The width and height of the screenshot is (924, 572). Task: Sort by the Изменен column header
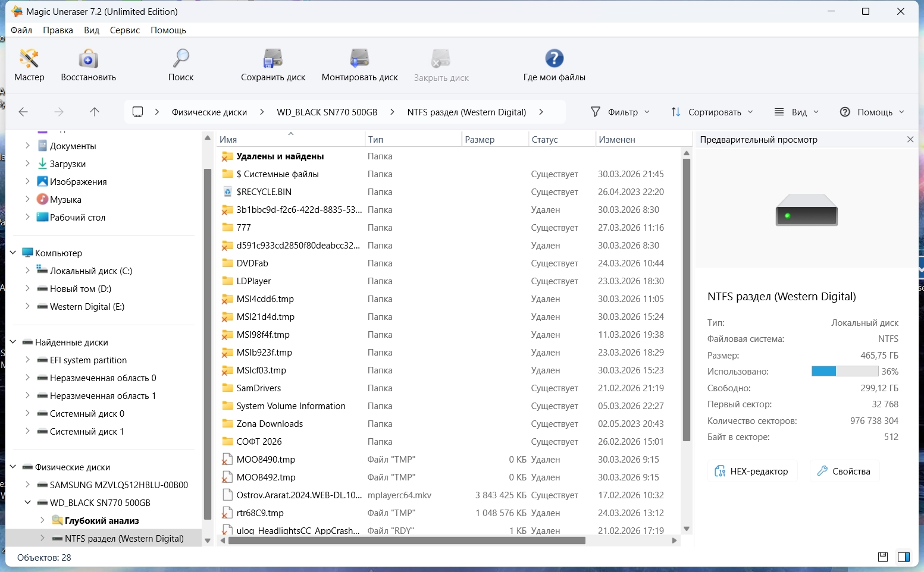point(643,139)
